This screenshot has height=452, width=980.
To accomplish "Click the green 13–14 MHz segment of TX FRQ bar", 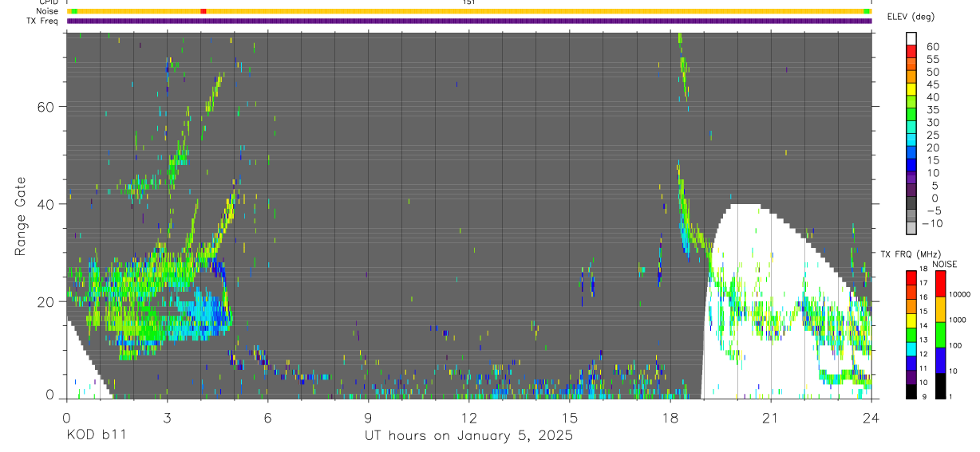I will pyautogui.click(x=911, y=333).
